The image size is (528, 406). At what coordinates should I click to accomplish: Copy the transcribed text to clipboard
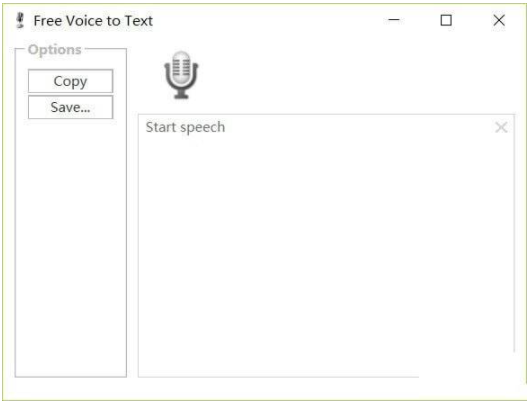point(70,81)
